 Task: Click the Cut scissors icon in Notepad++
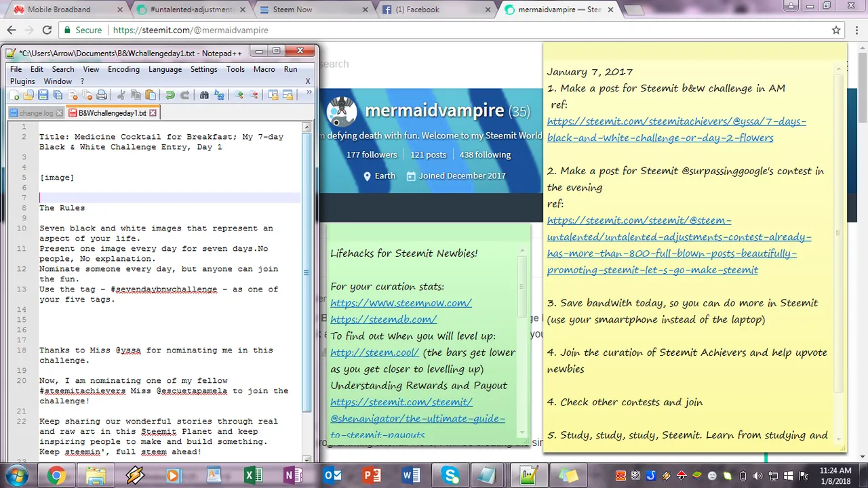(121, 96)
